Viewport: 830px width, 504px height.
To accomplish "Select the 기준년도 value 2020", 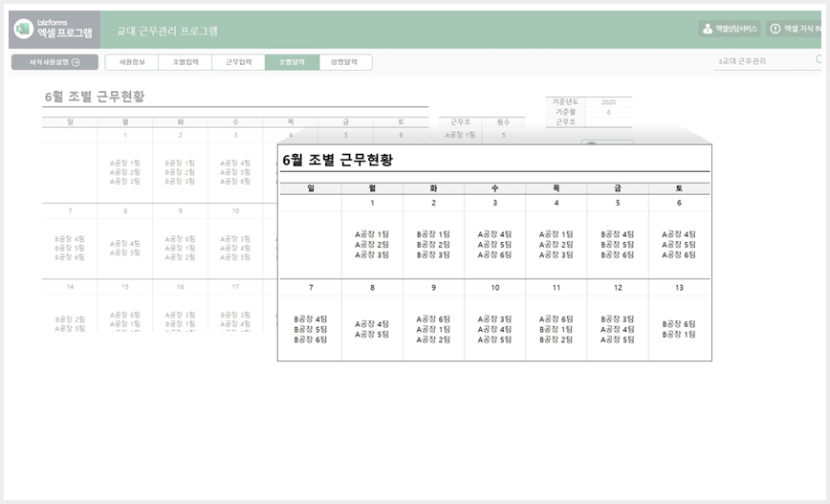I will point(609,101).
